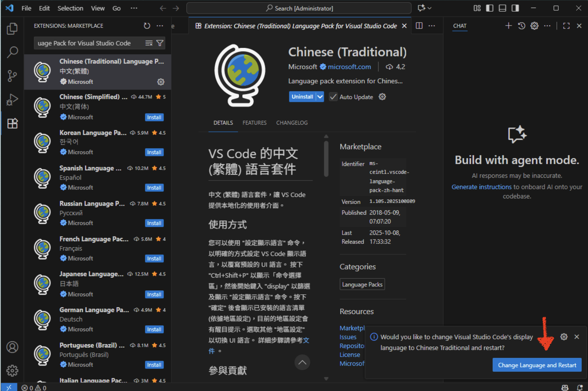
Task: Click the Clear Extensions Search Results icon
Action: pos(149,43)
